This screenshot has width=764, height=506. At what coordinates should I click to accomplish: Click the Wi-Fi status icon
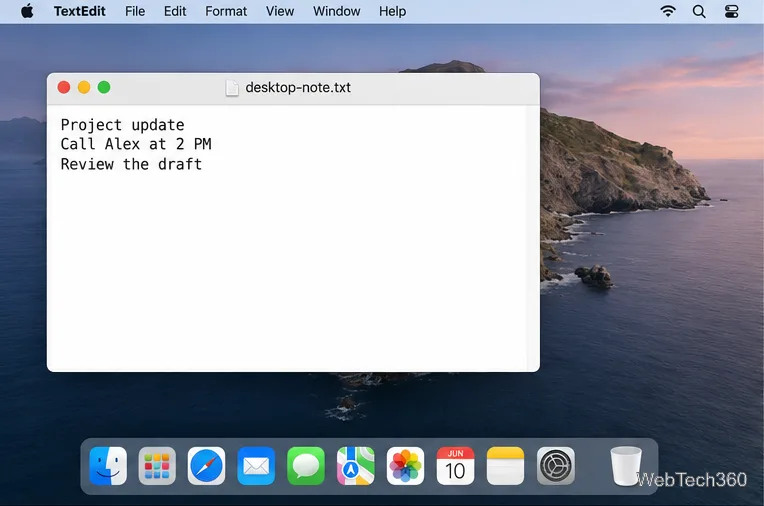[x=668, y=11]
